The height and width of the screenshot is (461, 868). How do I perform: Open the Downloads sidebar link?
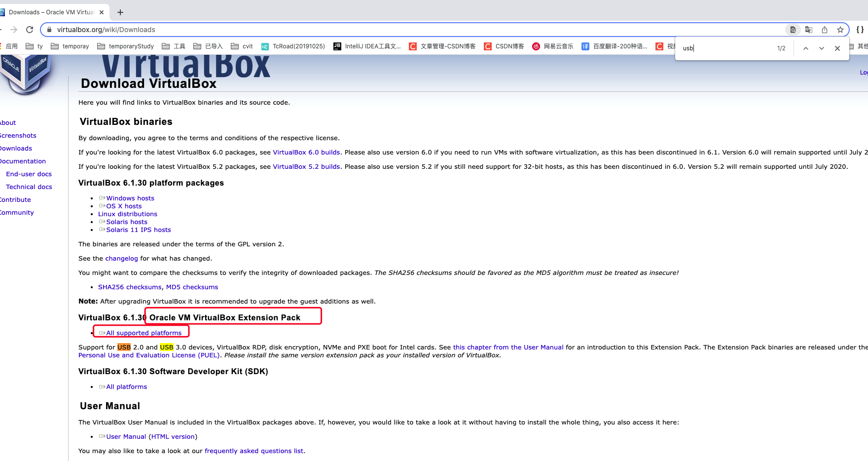(x=16, y=149)
